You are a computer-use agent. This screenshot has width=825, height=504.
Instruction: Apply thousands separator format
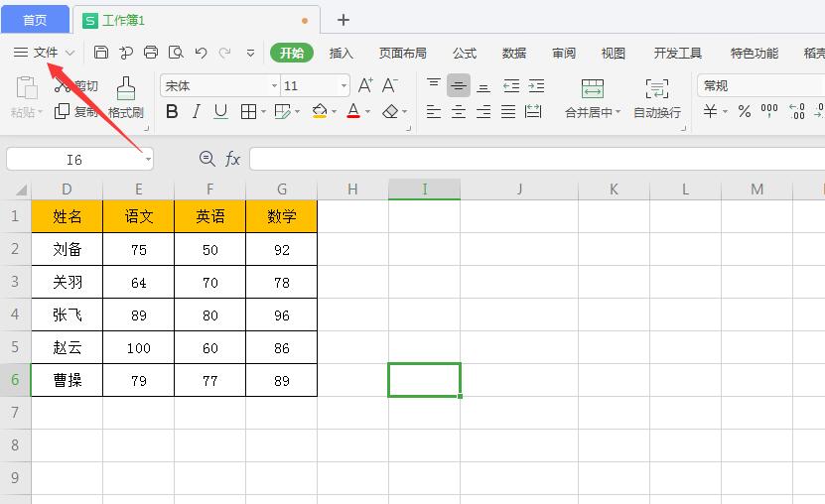(x=769, y=110)
